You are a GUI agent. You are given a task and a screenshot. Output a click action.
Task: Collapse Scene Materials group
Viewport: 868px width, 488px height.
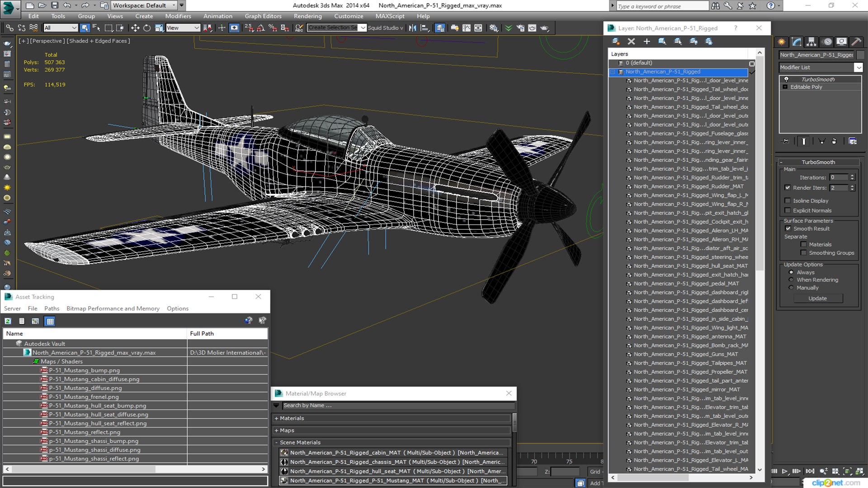[x=276, y=442]
